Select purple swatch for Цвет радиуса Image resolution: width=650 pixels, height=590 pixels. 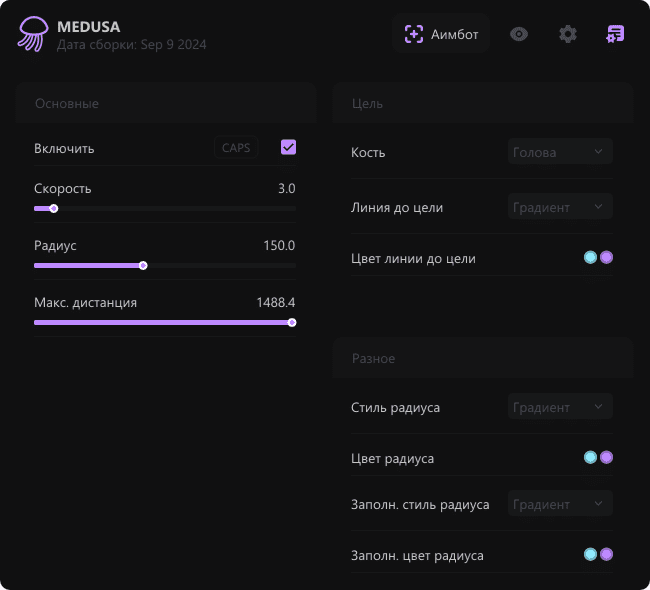pyautogui.click(x=606, y=457)
